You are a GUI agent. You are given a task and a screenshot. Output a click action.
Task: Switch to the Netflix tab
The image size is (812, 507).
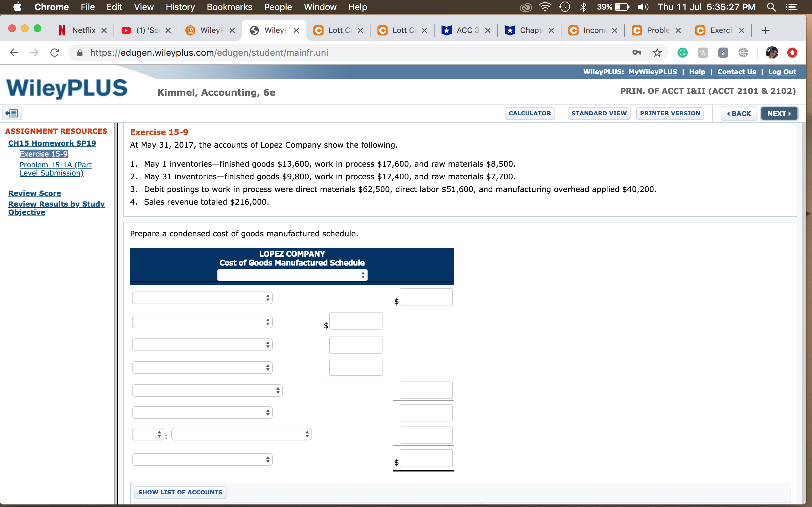83,30
